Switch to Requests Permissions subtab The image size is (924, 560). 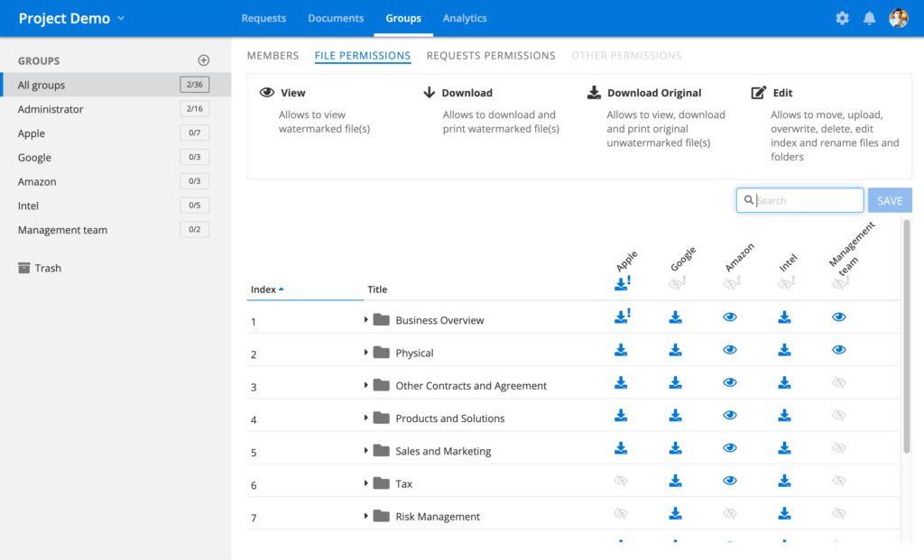(x=491, y=55)
